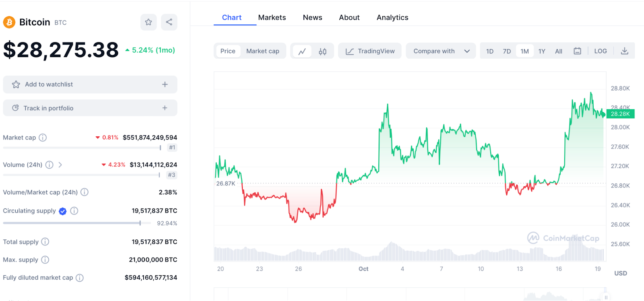Open the Chart tab

click(x=232, y=17)
